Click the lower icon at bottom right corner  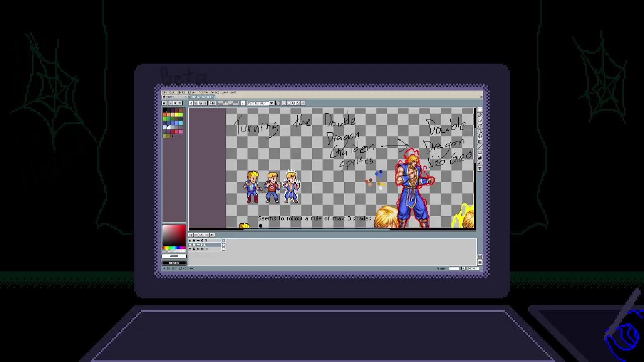pyautogui.click(x=479, y=262)
